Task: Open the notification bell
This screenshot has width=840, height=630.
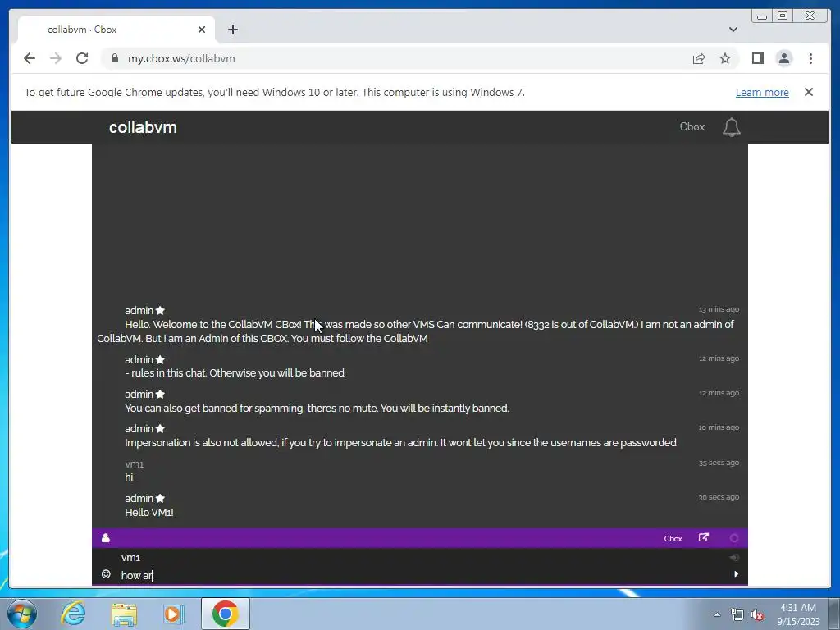Action: [731, 127]
